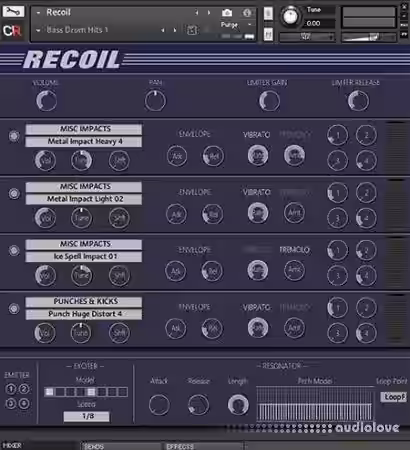
Task: Click first exciter Model step box
Action: point(49,392)
